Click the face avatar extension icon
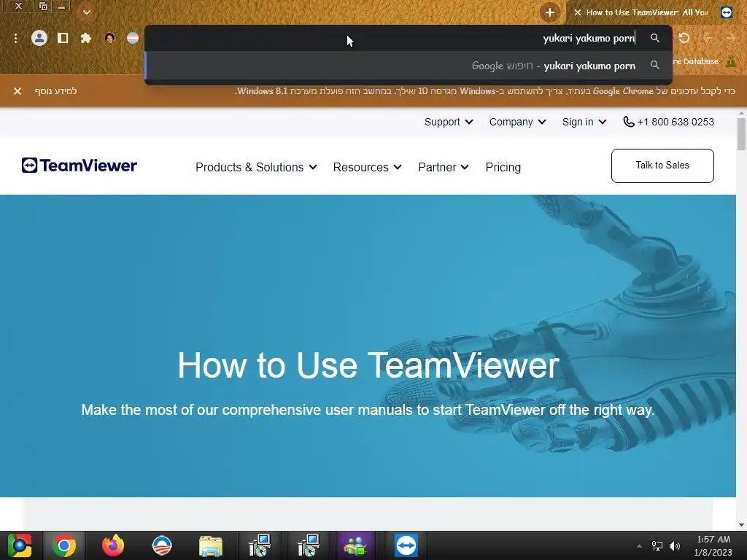 coord(109,38)
